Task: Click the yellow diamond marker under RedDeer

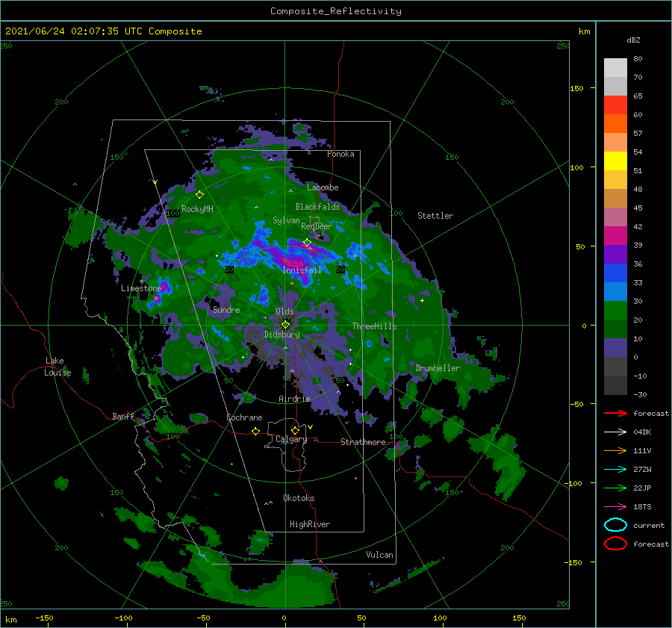Action: pyautogui.click(x=308, y=243)
